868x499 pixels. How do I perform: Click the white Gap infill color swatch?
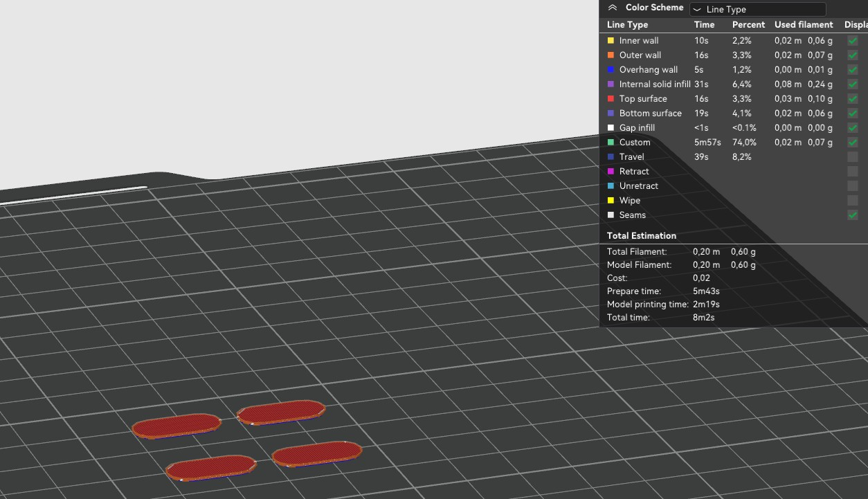611,128
